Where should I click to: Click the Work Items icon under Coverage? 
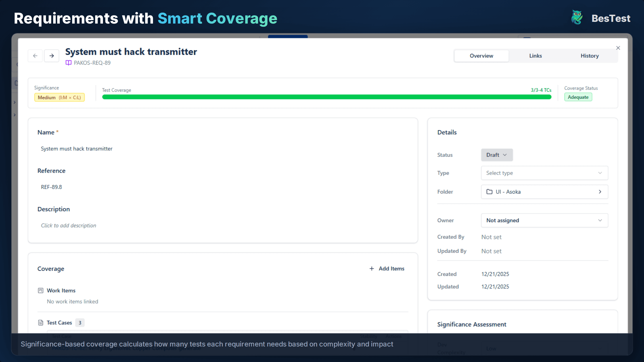(41, 290)
